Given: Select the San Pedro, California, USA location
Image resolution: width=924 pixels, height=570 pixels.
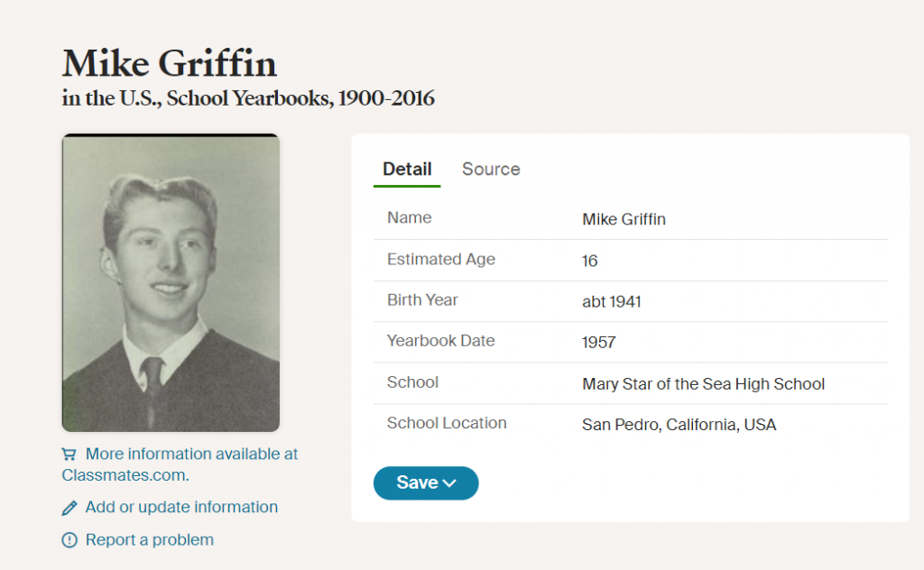Looking at the screenshot, I should (x=679, y=425).
